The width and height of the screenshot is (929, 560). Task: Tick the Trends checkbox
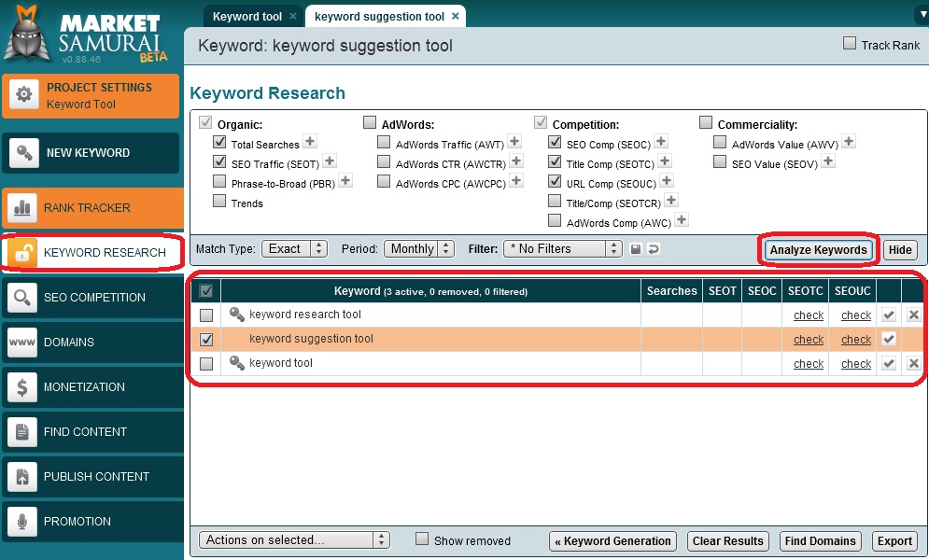[219, 201]
